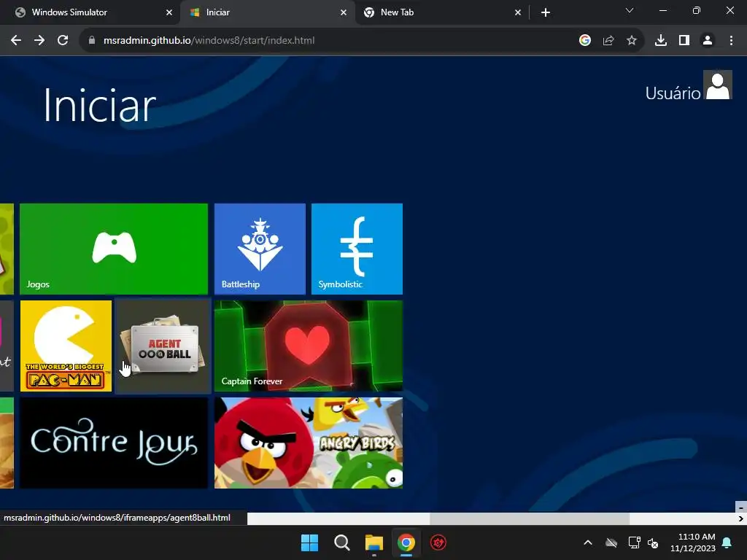This screenshot has height=560, width=747.
Task: Go forward with the browser forward arrow
Action: pos(39,41)
